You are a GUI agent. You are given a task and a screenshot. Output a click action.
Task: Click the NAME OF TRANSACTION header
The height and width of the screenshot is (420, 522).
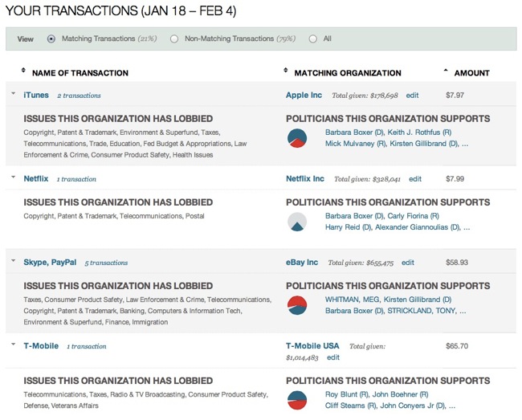80,73
